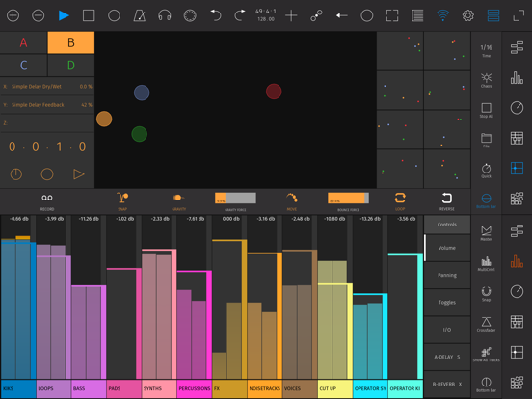This screenshot has width=532, height=399.
Task: Click the headphones icon
Action: (165, 15)
